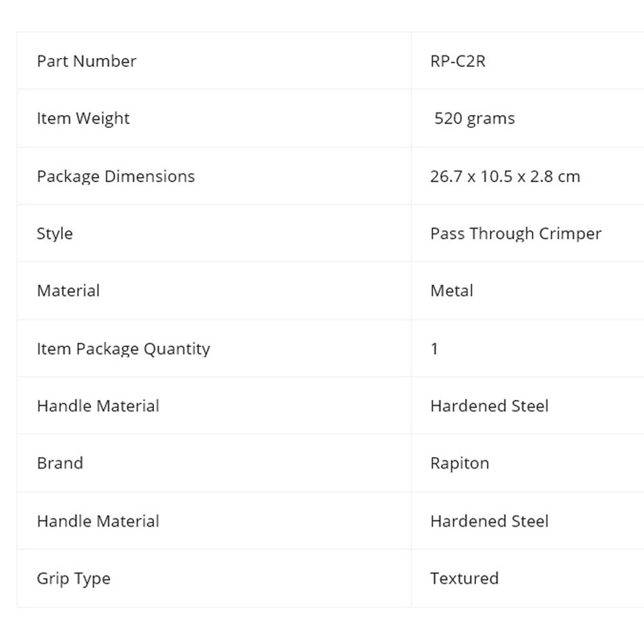Click the Brand row label
The width and height of the screenshot is (644, 644).
point(60,463)
